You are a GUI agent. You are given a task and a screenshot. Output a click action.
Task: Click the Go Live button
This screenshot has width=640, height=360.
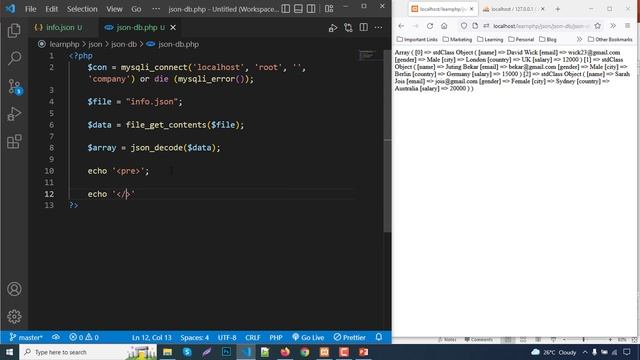308,337
